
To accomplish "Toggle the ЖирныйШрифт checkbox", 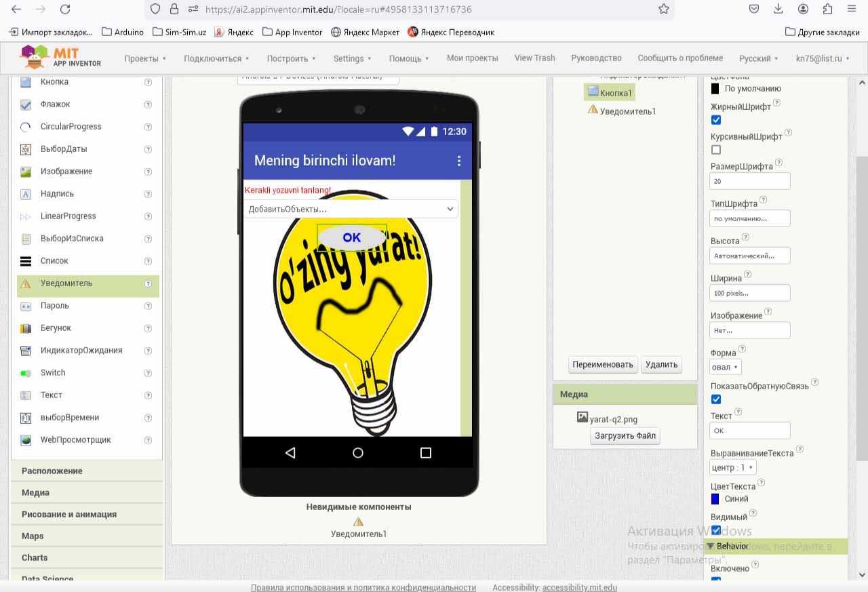I will click(716, 120).
